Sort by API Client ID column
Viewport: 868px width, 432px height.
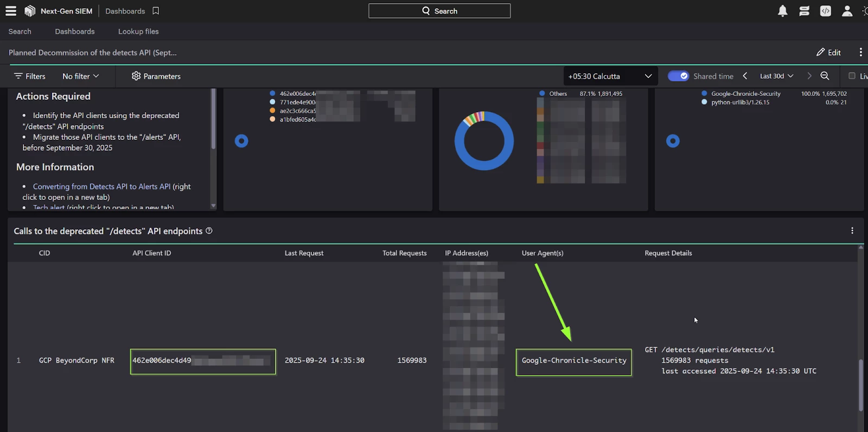(x=152, y=253)
